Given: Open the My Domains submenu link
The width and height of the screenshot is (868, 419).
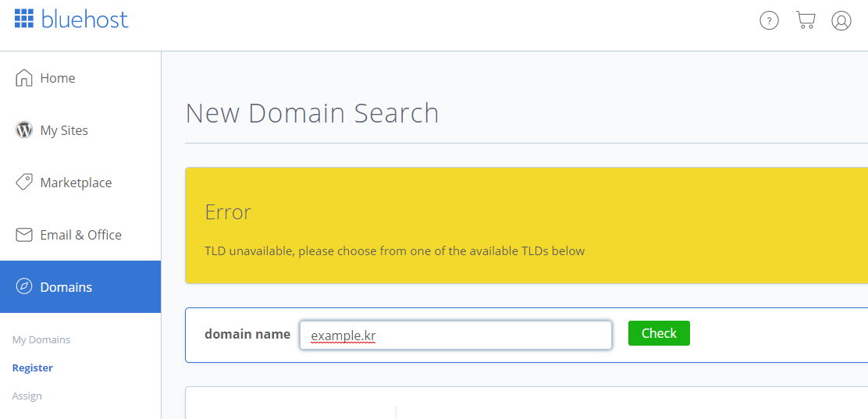Looking at the screenshot, I should (41, 340).
